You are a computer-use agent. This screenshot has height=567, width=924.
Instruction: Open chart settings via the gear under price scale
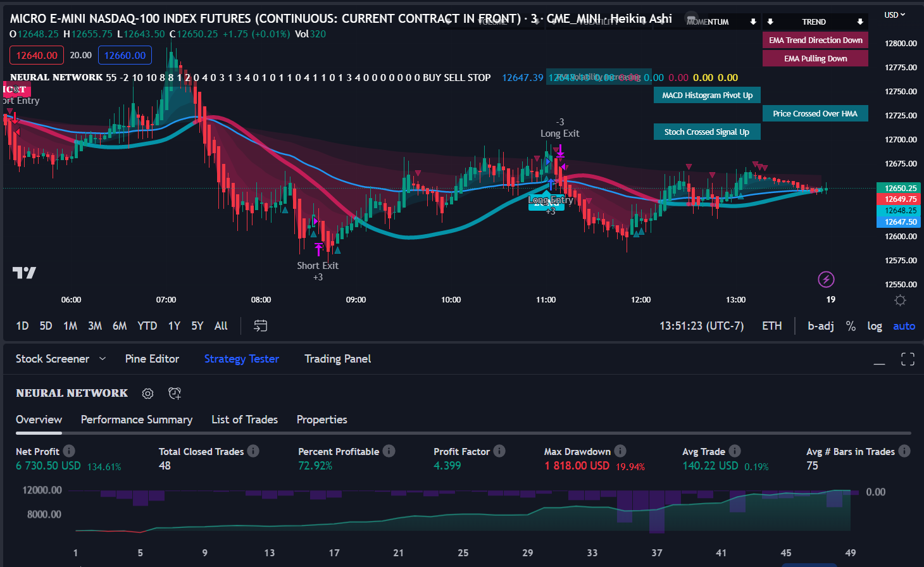pyautogui.click(x=900, y=301)
